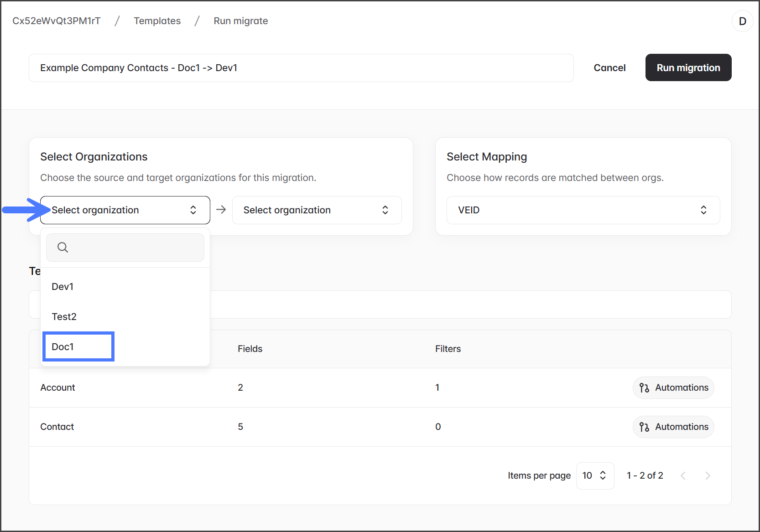Cancel the migration setup
Viewport: 760px width, 532px height.
pyautogui.click(x=609, y=68)
